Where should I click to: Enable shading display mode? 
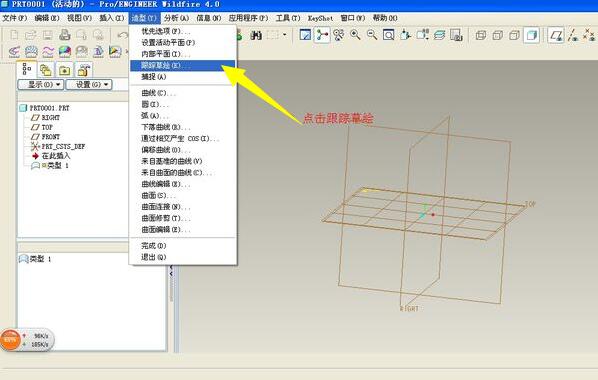tap(532, 35)
